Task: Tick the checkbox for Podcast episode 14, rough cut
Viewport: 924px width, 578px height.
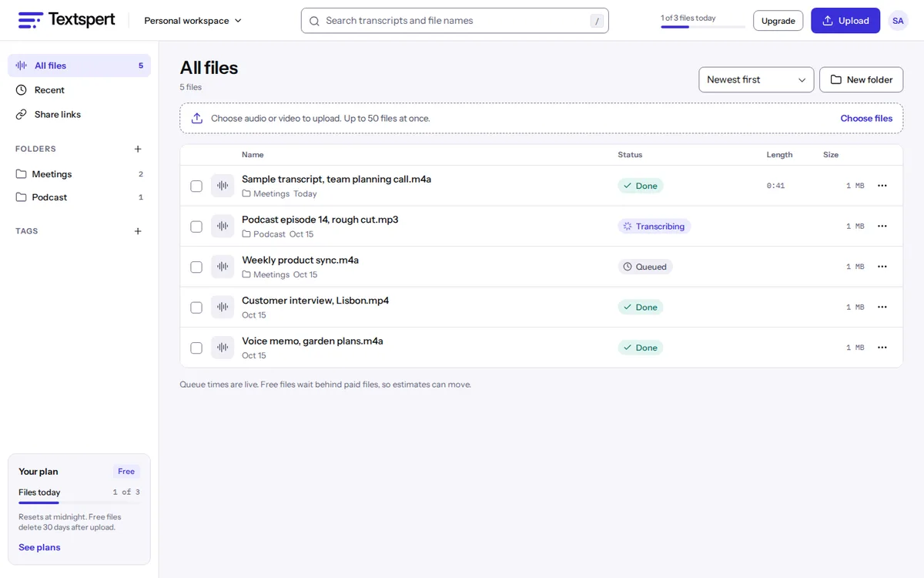Action: tap(196, 227)
